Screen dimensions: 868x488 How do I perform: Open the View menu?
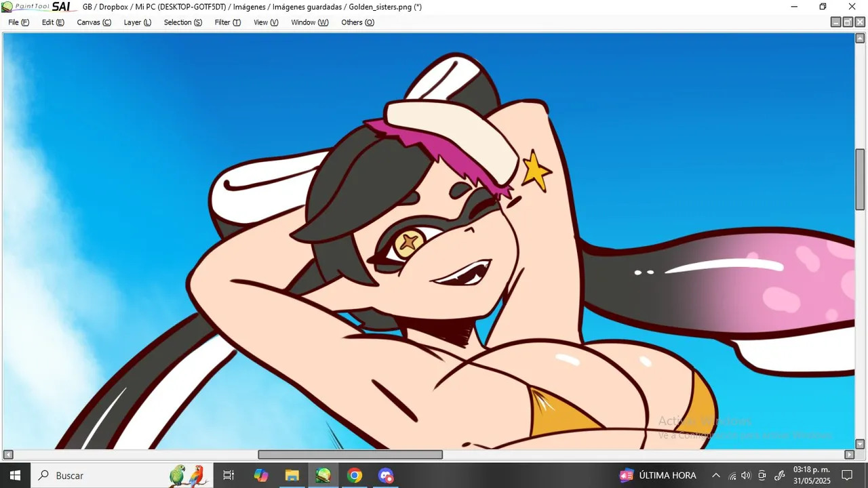[x=266, y=22]
